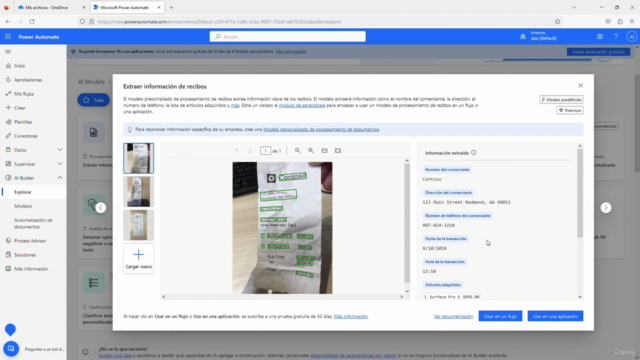The image size is (640, 360).
Task: Select the first receipt sample thumbnail
Action: 139,158
